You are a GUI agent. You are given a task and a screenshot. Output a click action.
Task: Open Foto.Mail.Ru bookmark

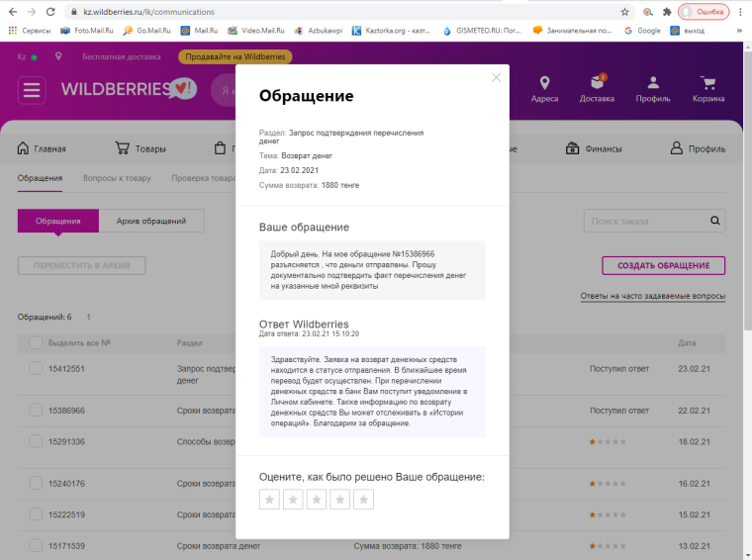[87, 31]
